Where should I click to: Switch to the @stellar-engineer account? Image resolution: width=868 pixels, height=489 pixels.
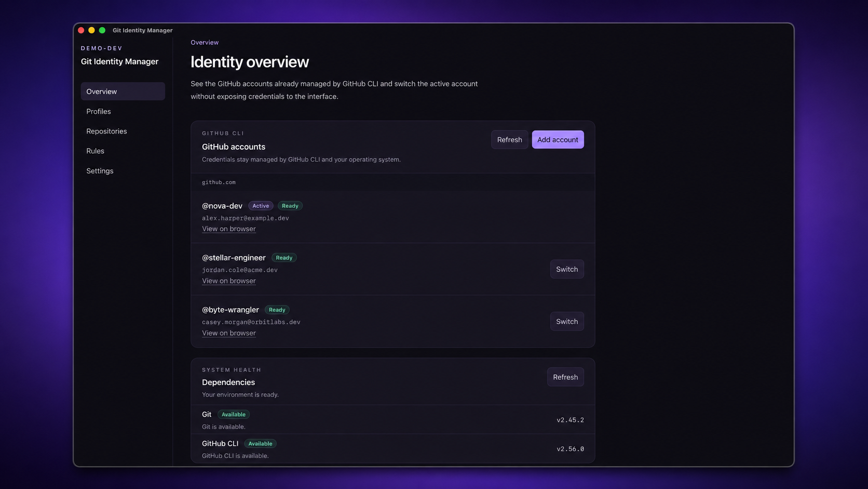(x=567, y=269)
